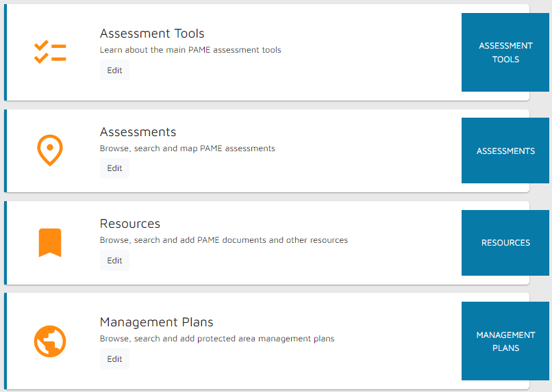Click the map pin icon for Assessments
Image resolution: width=552 pixels, height=392 pixels.
[50, 150]
